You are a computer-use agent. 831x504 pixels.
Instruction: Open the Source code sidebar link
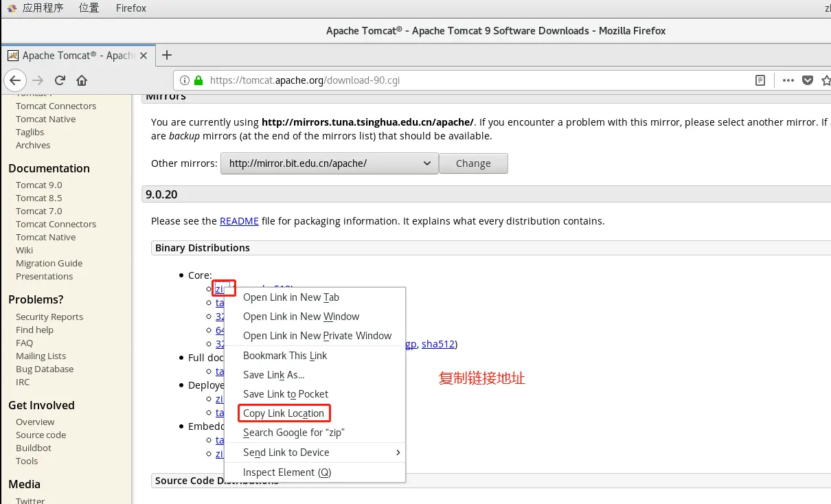(x=41, y=435)
